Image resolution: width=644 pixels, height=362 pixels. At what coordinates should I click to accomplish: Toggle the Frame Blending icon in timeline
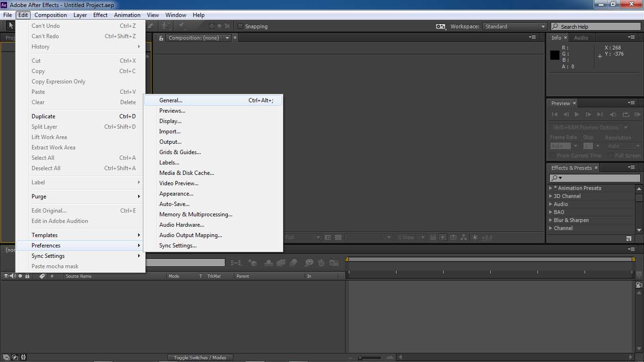(281, 263)
